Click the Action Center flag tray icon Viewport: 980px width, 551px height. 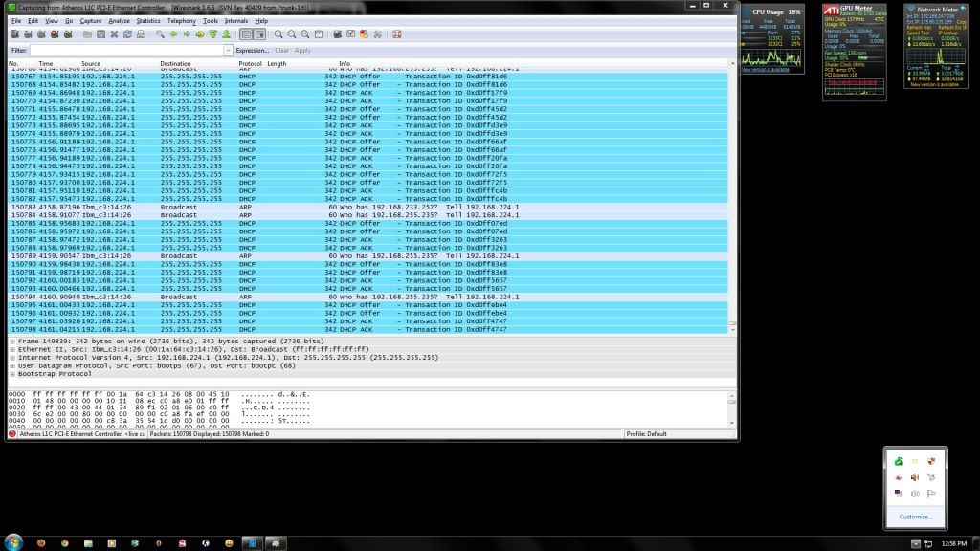(931, 494)
